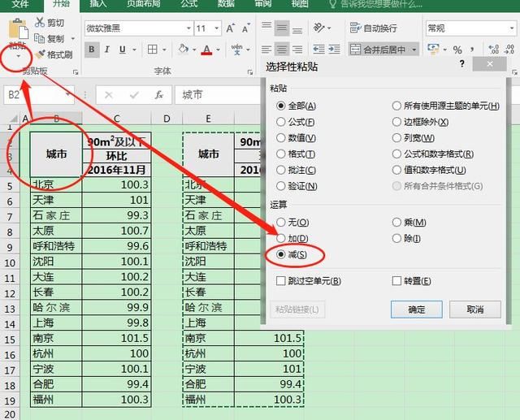
Task: Click the center horizontally icon
Action: [x=282, y=50]
